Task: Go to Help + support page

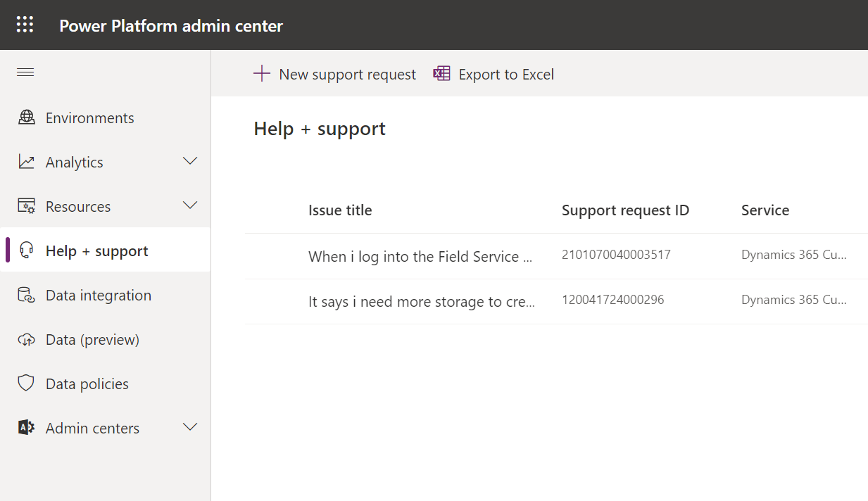Action: click(97, 251)
